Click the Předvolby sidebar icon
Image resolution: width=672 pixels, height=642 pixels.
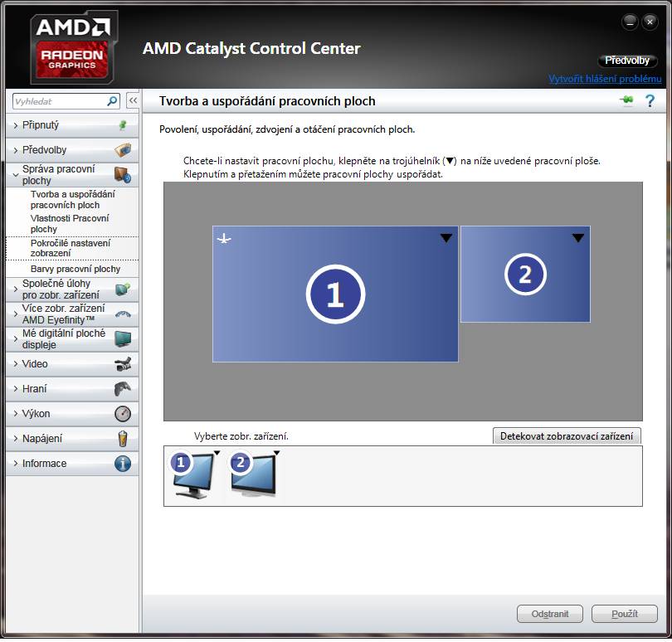point(123,150)
